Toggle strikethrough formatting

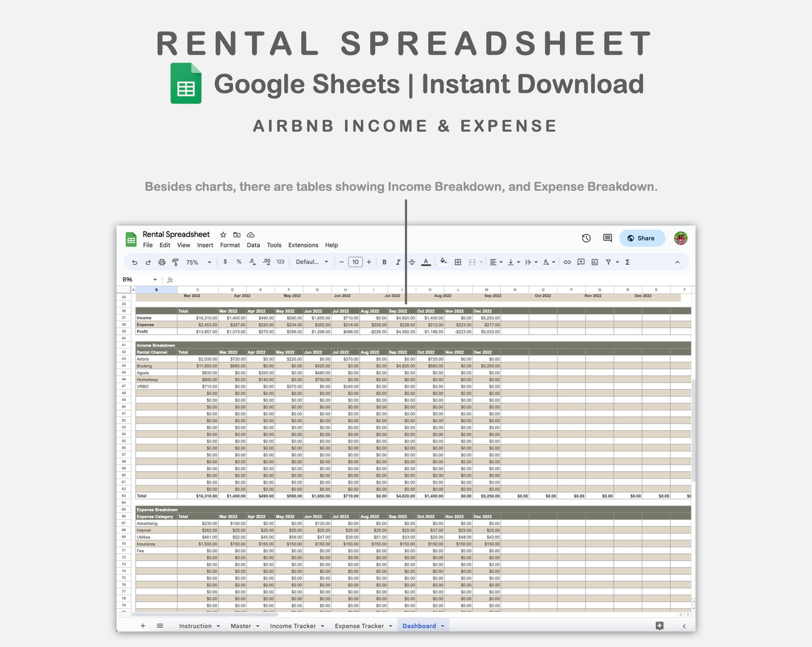pyautogui.click(x=412, y=262)
